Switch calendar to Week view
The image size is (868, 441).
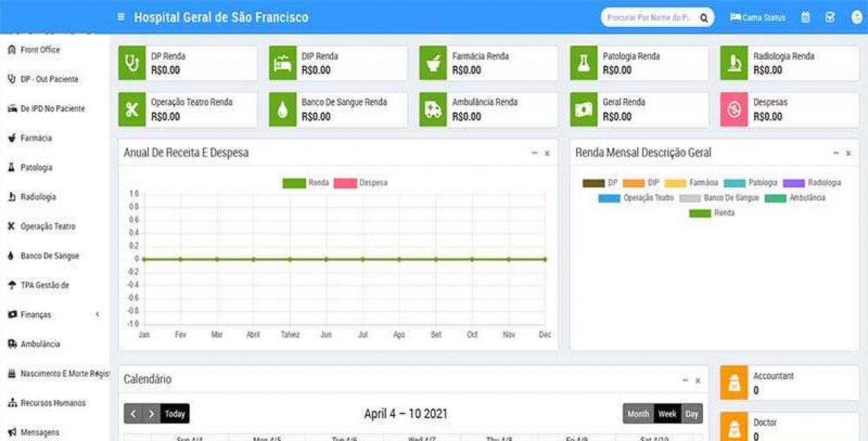(x=667, y=414)
